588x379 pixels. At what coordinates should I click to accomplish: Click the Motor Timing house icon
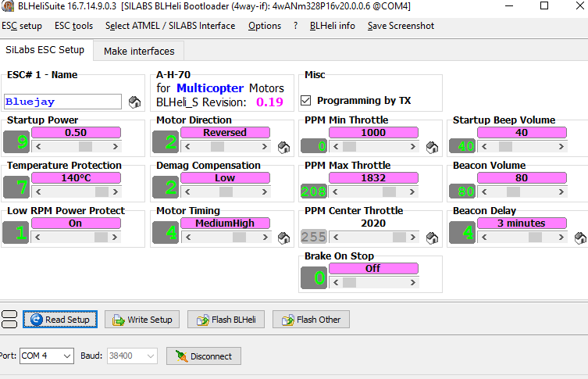pos(284,238)
